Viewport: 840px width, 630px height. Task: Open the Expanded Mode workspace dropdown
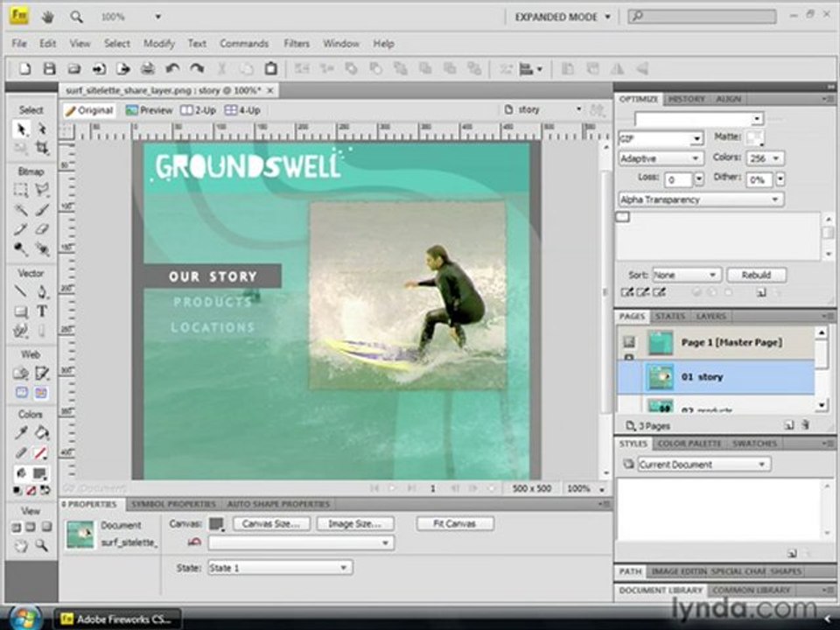click(x=562, y=17)
